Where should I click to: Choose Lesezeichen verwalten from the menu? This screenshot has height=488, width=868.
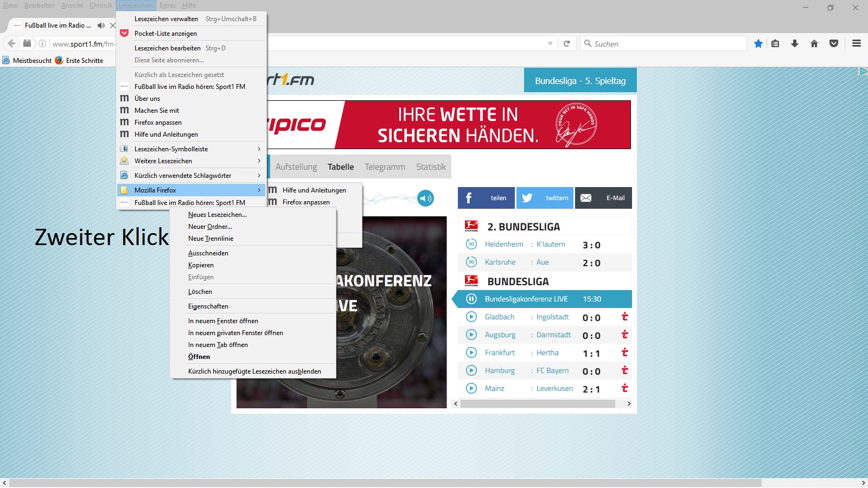pos(191,19)
